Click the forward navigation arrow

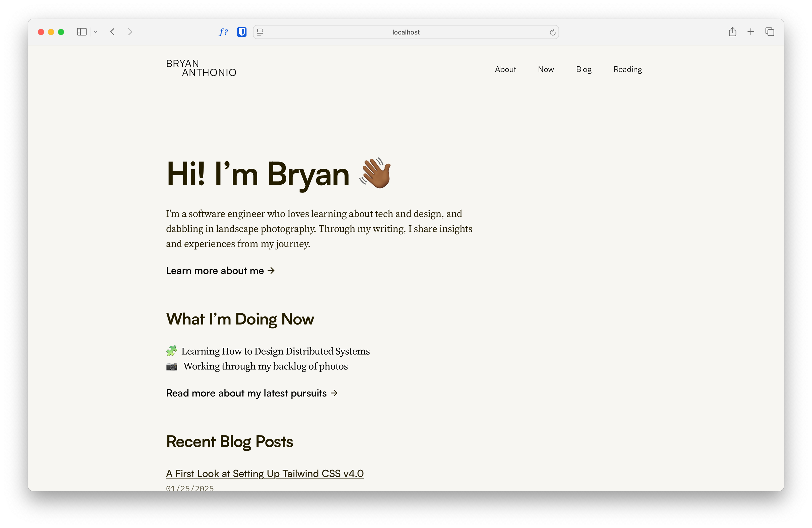click(x=130, y=32)
